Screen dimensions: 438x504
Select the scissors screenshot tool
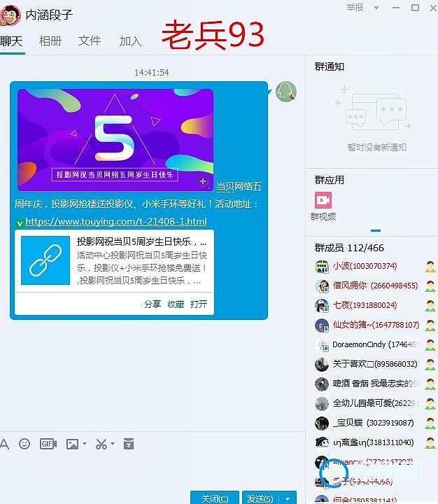point(101,444)
